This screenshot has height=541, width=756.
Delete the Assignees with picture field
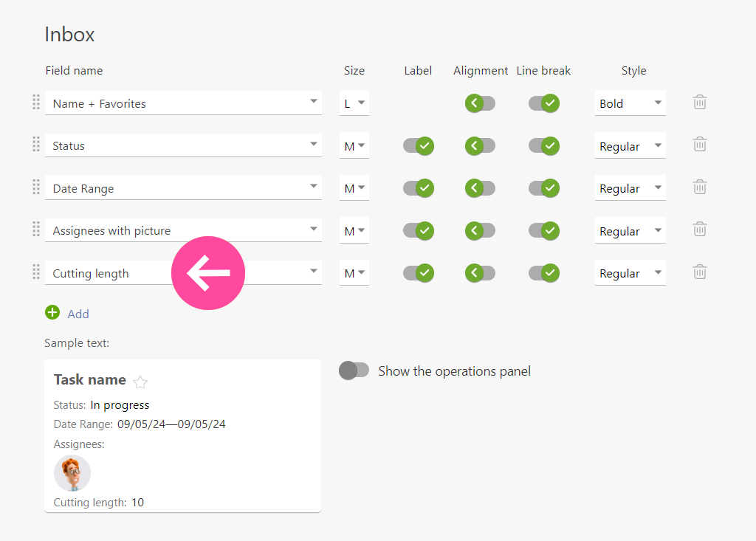[700, 229]
